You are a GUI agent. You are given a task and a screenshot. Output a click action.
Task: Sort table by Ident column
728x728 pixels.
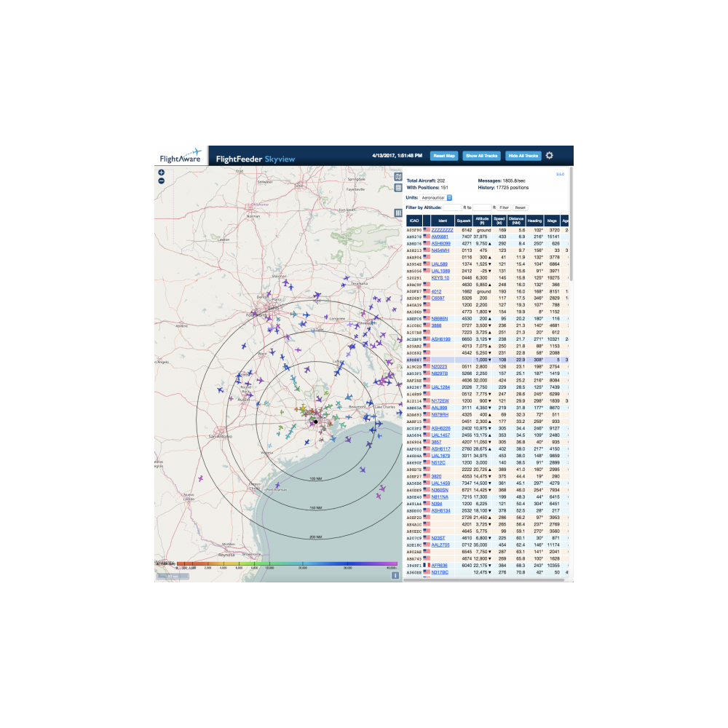pos(443,221)
